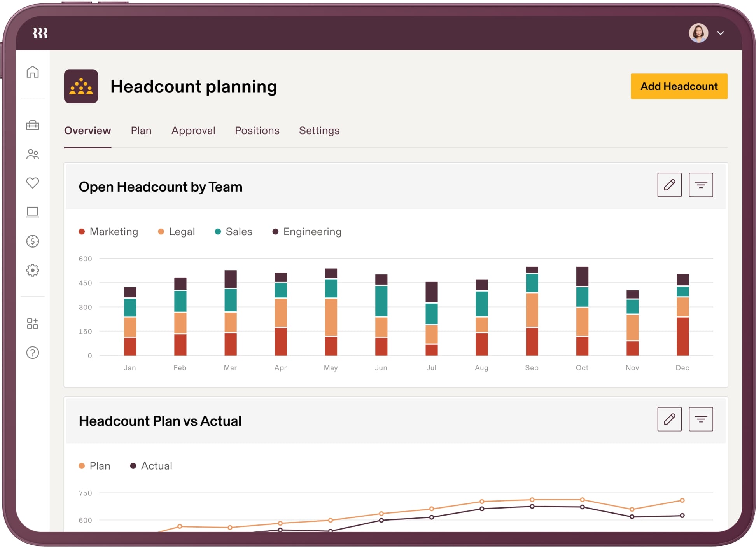This screenshot has height=547, width=756.
Task: Click the Sep stacked bar
Action: 532,311
